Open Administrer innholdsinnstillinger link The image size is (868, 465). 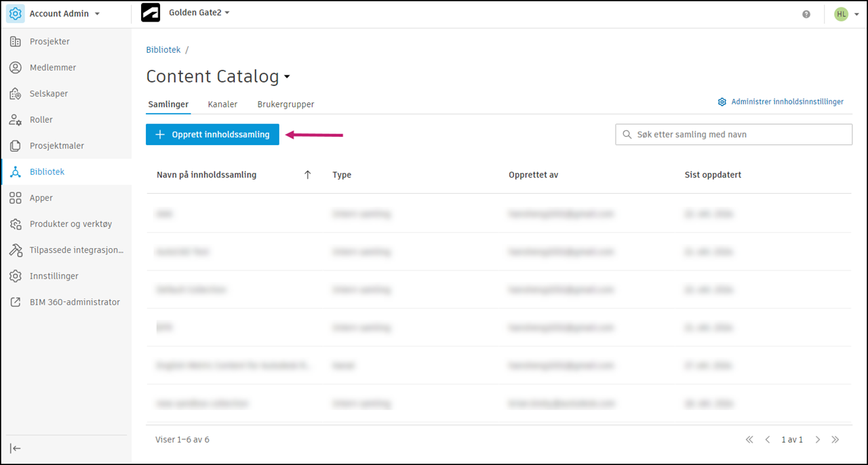tap(781, 102)
